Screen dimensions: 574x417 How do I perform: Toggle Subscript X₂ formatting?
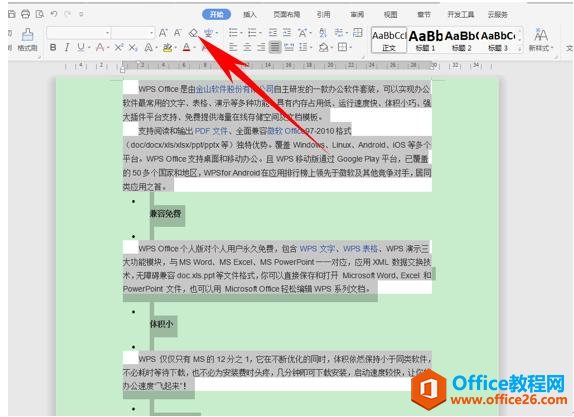point(133,48)
